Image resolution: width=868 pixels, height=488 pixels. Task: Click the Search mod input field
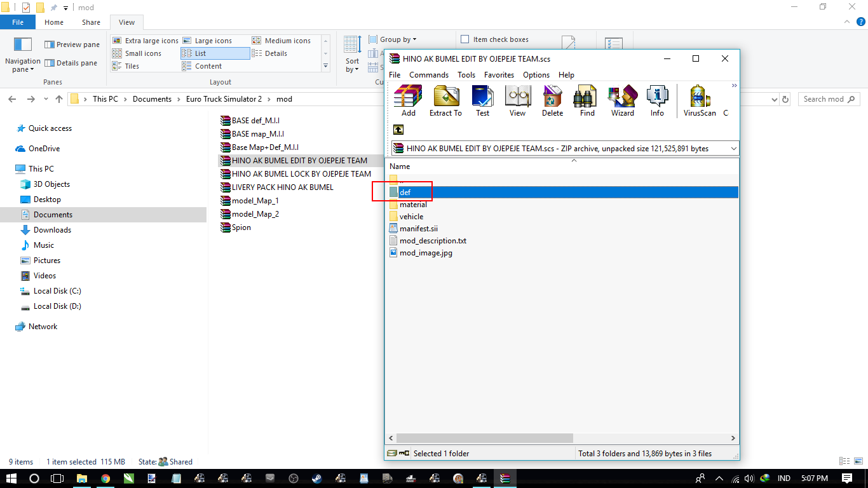(829, 99)
